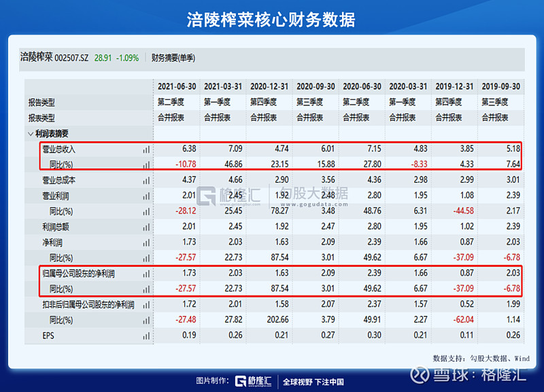Click the 报表类型 row label
This screenshot has width=544, height=392.
[41, 118]
